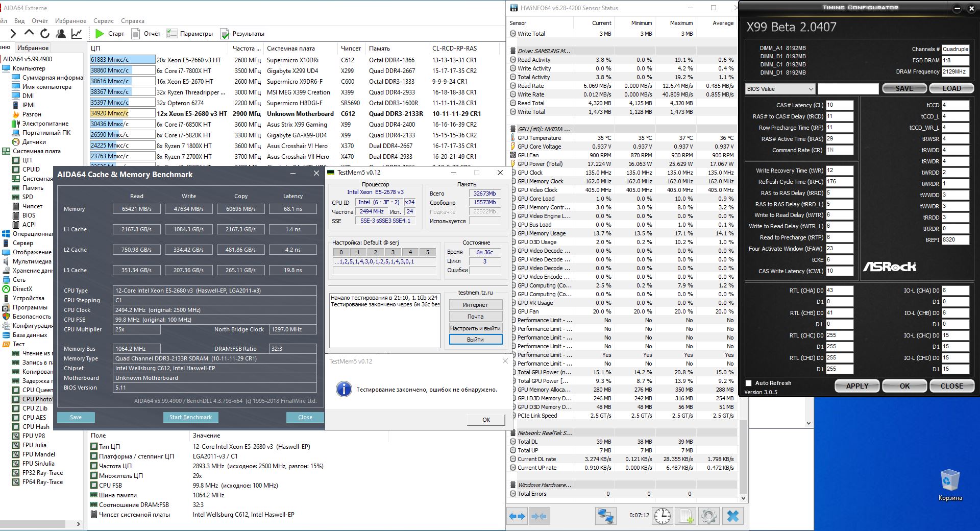
Task: Click the Total Errors row in HWiNFO
Action: tap(622, 494)
